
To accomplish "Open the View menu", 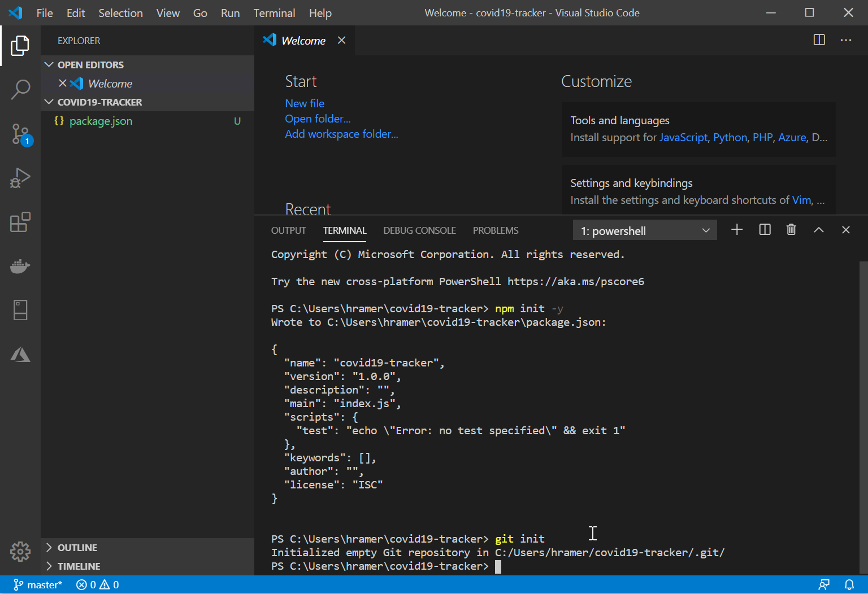I will coord(168,12).
